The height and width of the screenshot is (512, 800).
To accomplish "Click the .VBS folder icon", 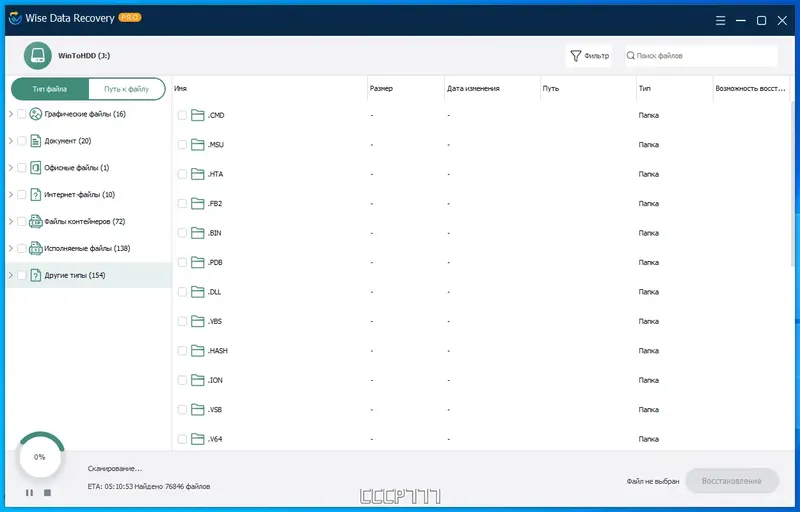I will [197, 321].
